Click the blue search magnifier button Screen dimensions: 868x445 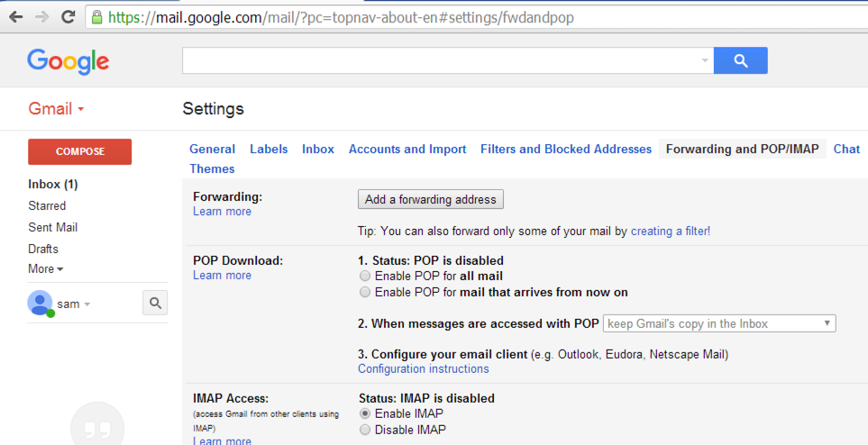[740, 60]
